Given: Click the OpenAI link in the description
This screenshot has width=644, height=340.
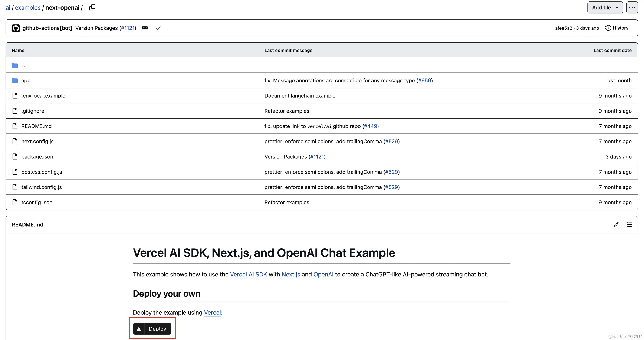Looking at the screenshot, I should (x=323, y=275).
